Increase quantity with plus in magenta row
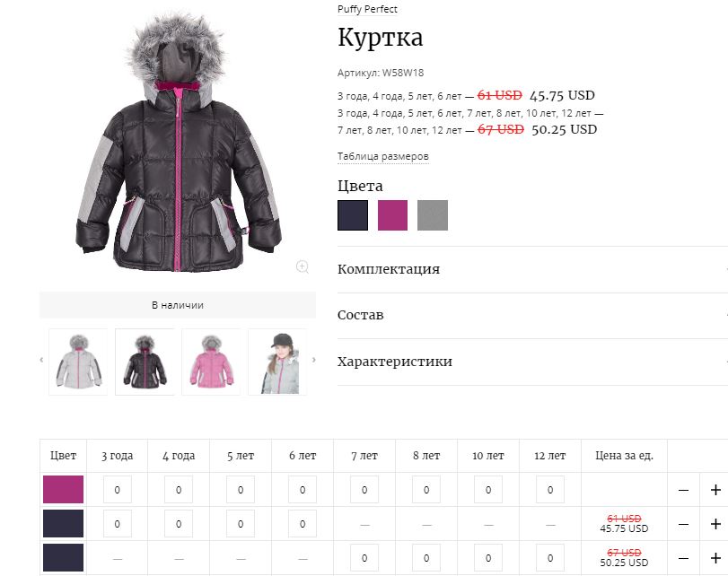 (x=715, y=490)
